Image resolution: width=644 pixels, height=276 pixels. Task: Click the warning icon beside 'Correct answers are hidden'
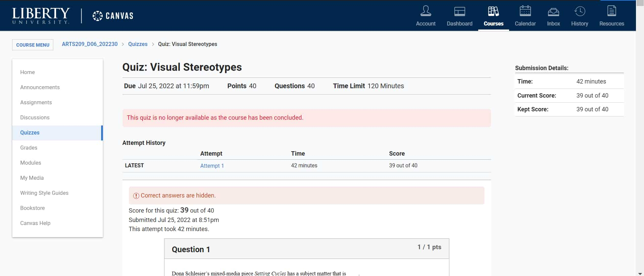point(136,196)
